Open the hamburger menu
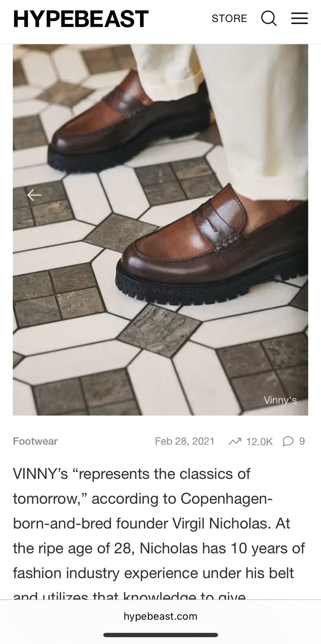 click(x=299, y=18)
